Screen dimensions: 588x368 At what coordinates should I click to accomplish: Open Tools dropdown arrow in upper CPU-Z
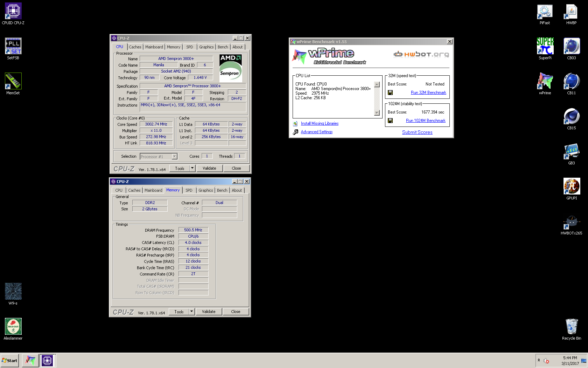click(x=192, y=168)
